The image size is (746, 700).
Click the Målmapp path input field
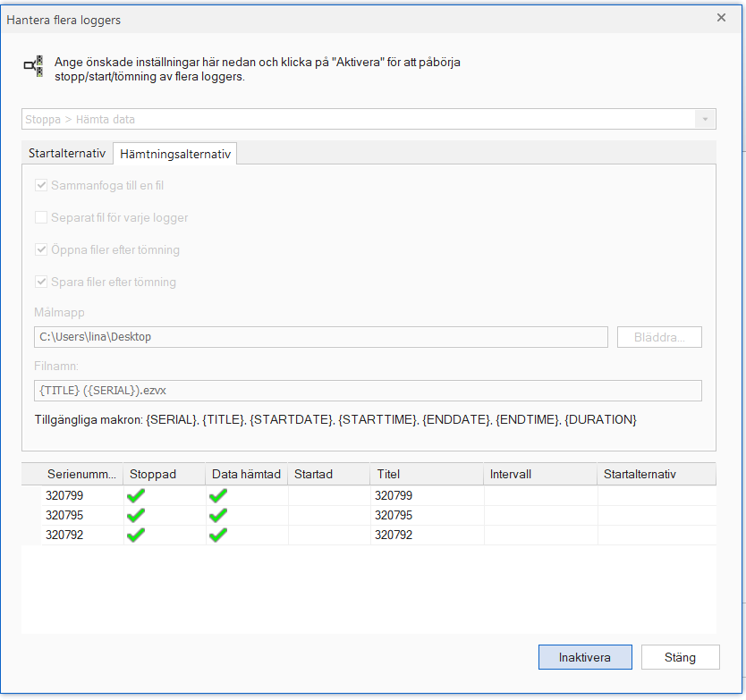tap(321, 337)
